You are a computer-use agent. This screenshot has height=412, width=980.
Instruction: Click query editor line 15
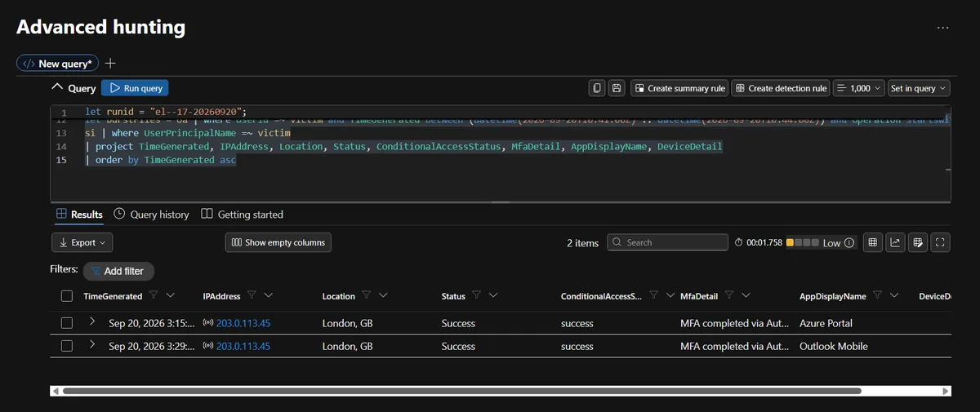[161, 160]
